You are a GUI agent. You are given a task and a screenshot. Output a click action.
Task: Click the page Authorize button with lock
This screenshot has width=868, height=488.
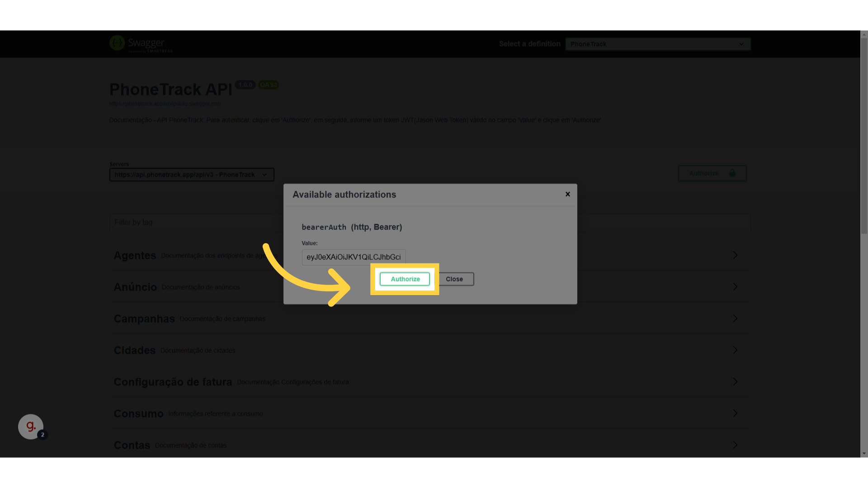(712, 173)
